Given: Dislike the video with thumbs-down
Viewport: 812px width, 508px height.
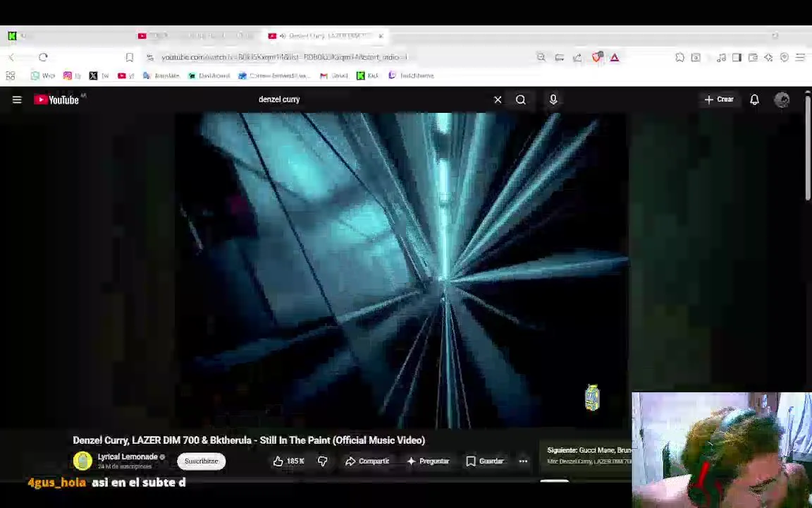Looking at the screenshot, I should click(322, 461).
